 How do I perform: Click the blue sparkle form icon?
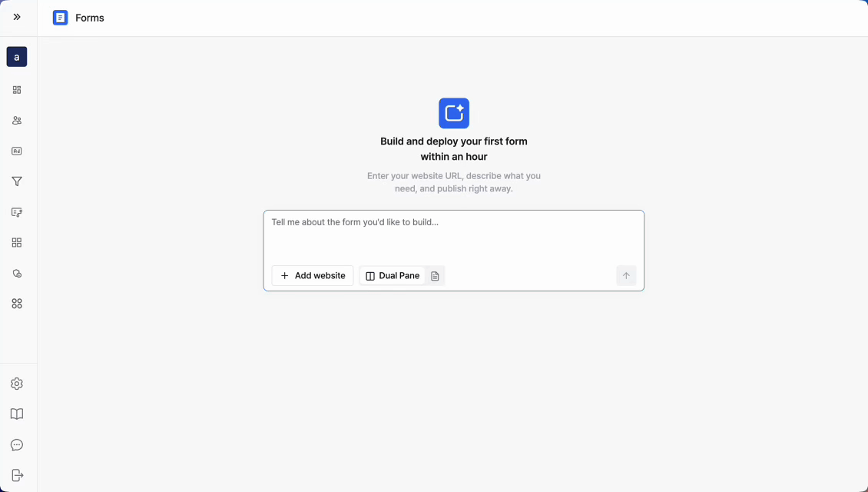(x=454, y=113)
